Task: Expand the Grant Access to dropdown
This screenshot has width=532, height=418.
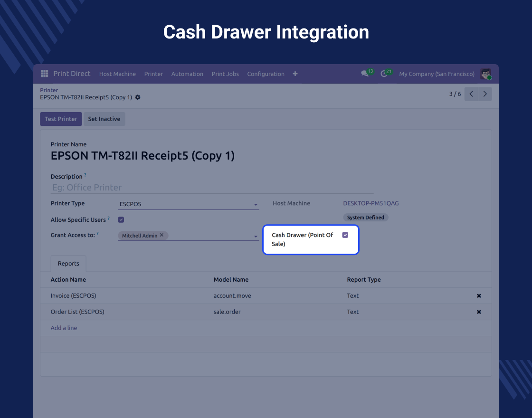Action: coord(256,236)
